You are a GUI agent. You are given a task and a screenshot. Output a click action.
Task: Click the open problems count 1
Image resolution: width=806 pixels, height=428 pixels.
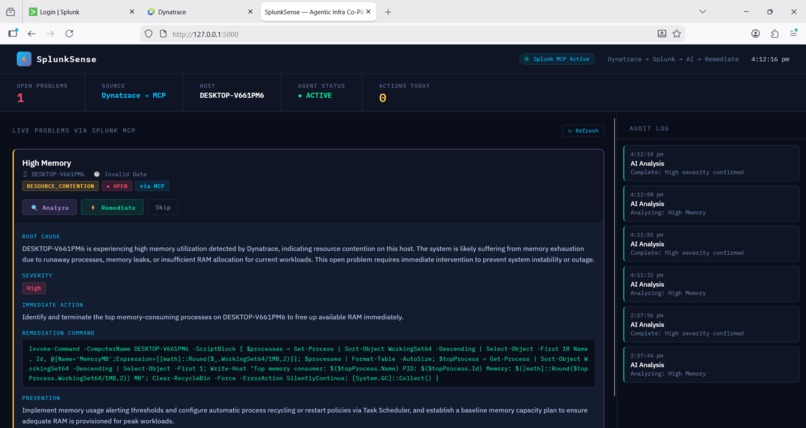20,98
